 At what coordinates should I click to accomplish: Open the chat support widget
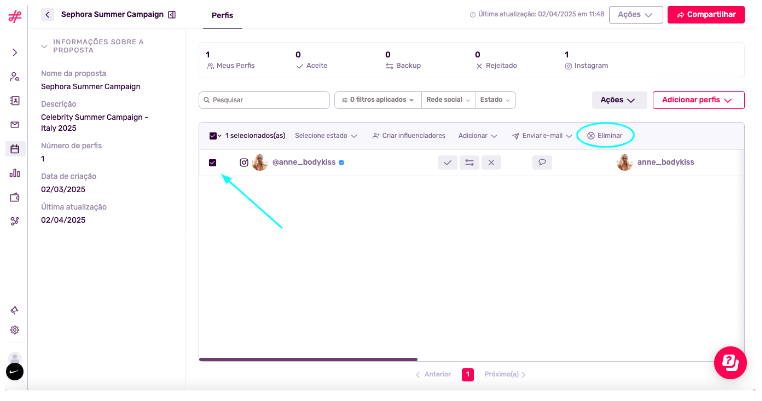click(x=730, y=363)
